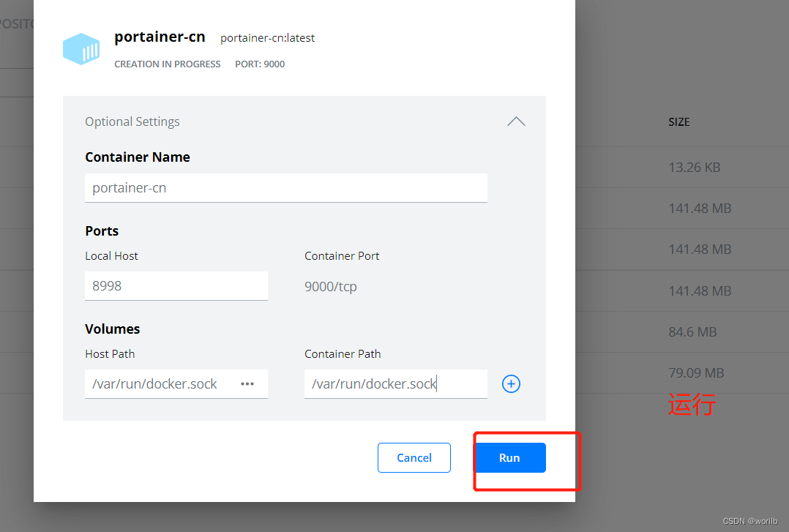The height and width of the screenshot is (532, 789).
Task: Edit the Local Host port field 8998
Action: [x=176, y=286]
